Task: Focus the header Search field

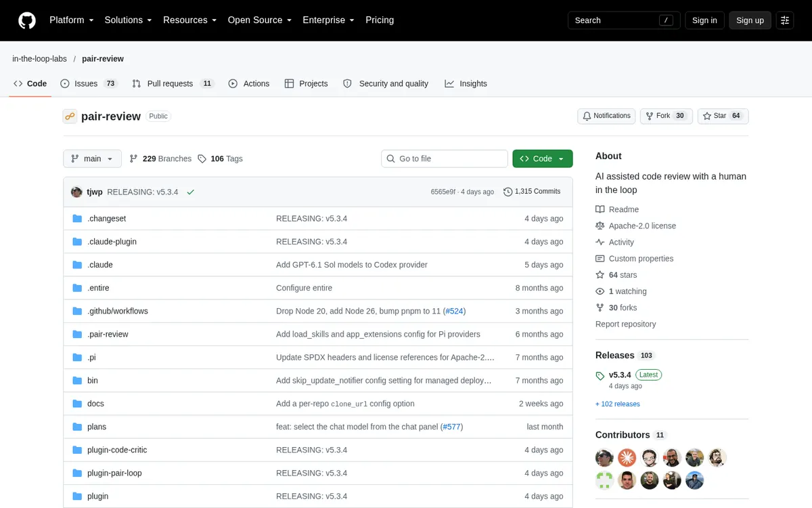Action: [623, 20]
